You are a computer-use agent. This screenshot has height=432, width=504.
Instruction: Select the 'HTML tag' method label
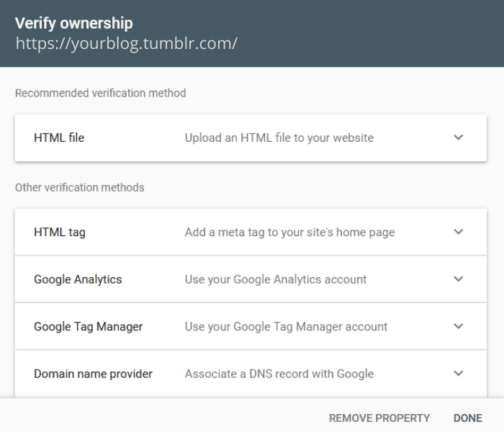click(60, 233)
